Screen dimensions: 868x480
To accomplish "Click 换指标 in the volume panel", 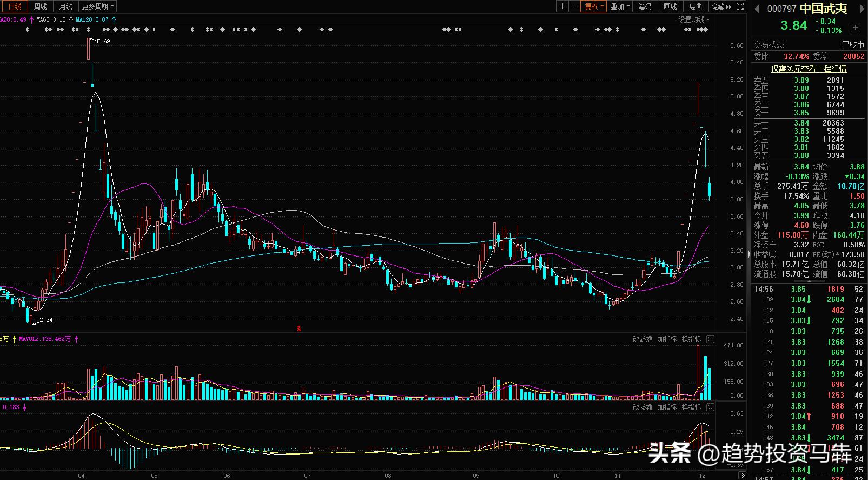I will point(691,339).
